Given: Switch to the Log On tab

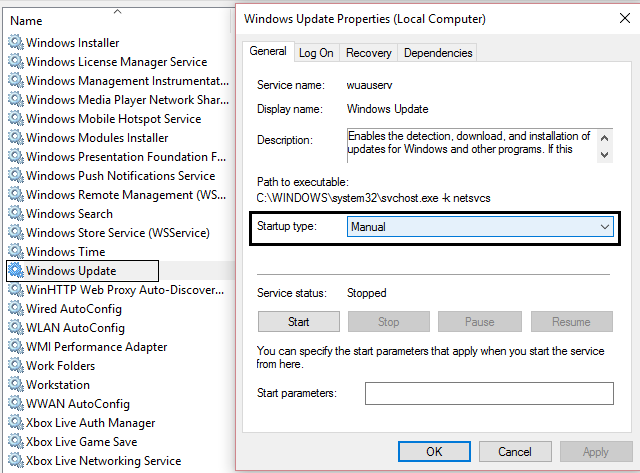Looking at the screenshot, I should tap(316, 53).
